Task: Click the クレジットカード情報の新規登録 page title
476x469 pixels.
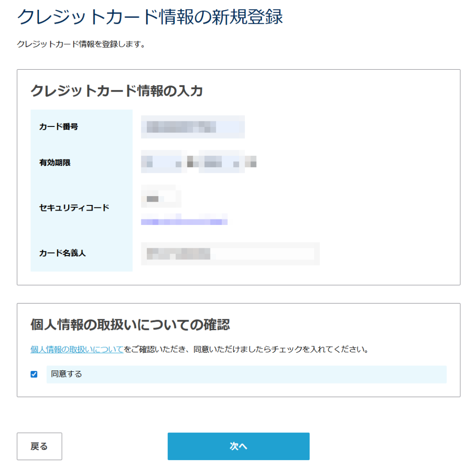Action: tap(150, 17)
